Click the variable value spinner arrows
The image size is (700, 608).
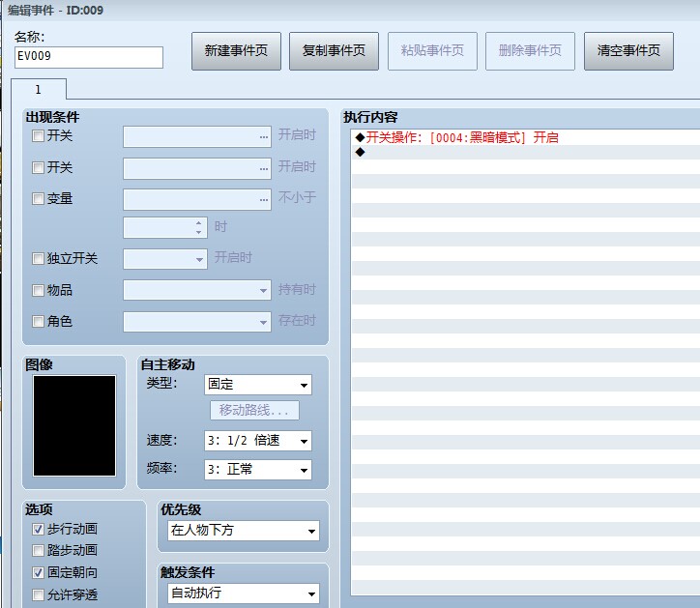(x=198, y=228)
